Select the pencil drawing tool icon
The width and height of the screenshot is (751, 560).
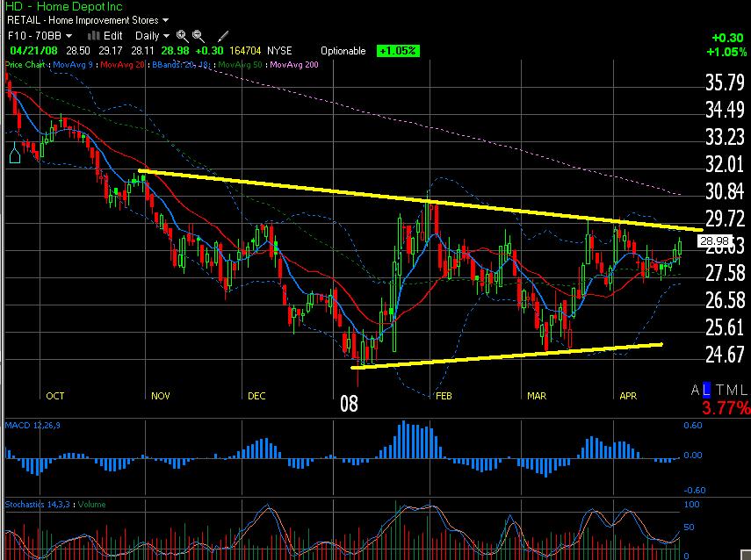[x=223, y=36]
